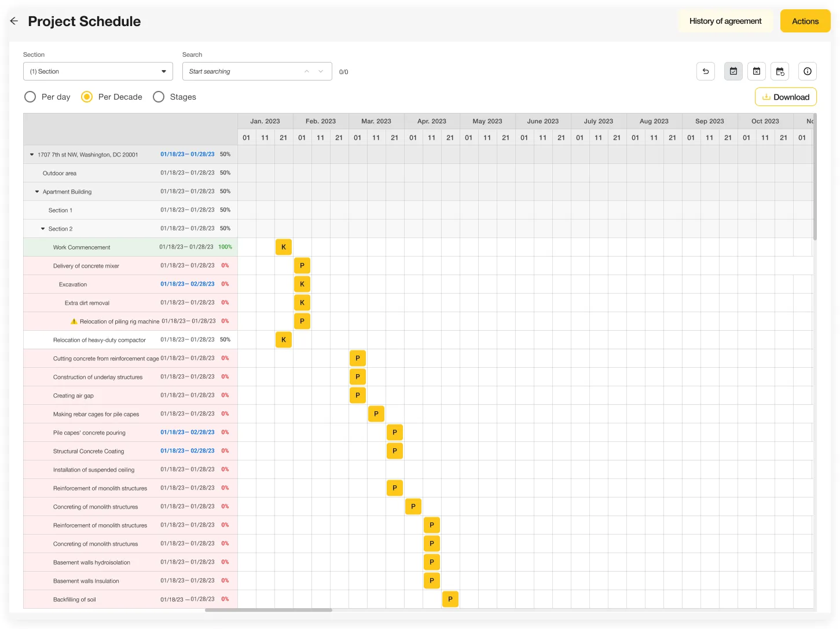Select Delivery of concrete mixer row label
Viewport: 840px width, 629px height.
[86, 266]
